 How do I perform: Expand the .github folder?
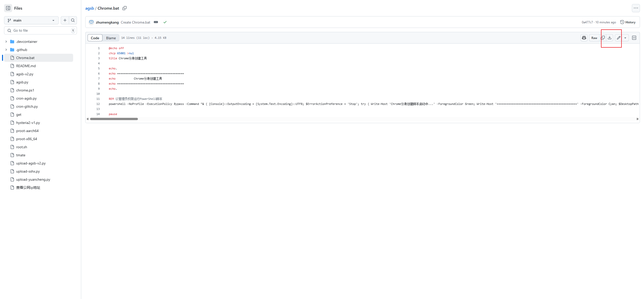click(x=6, y=50)
